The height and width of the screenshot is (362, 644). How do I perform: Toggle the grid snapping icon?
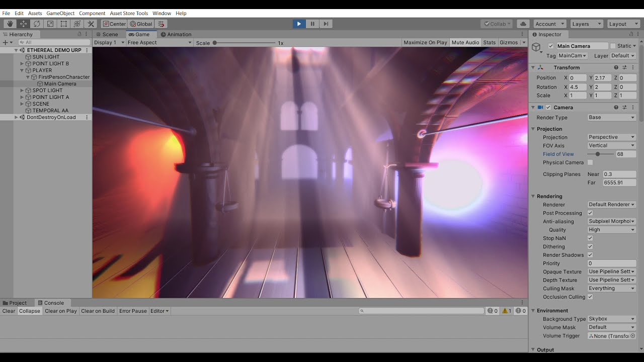[x=161, y=24]
